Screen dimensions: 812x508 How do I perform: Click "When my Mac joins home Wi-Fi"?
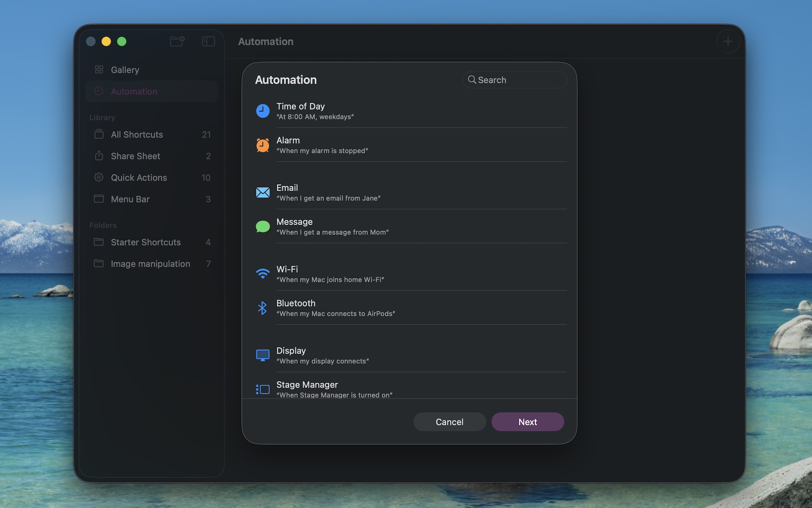[x=330, y=280]
